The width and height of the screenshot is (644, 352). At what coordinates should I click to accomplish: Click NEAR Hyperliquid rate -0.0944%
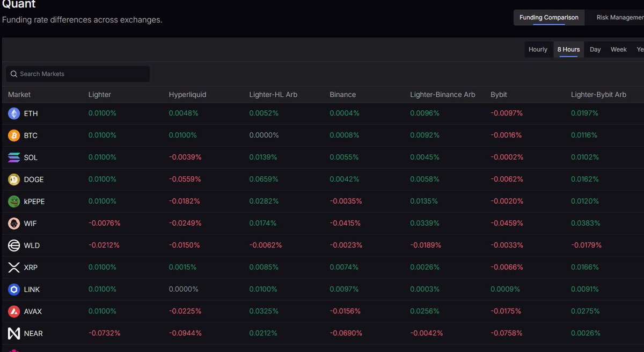point(185,333)
